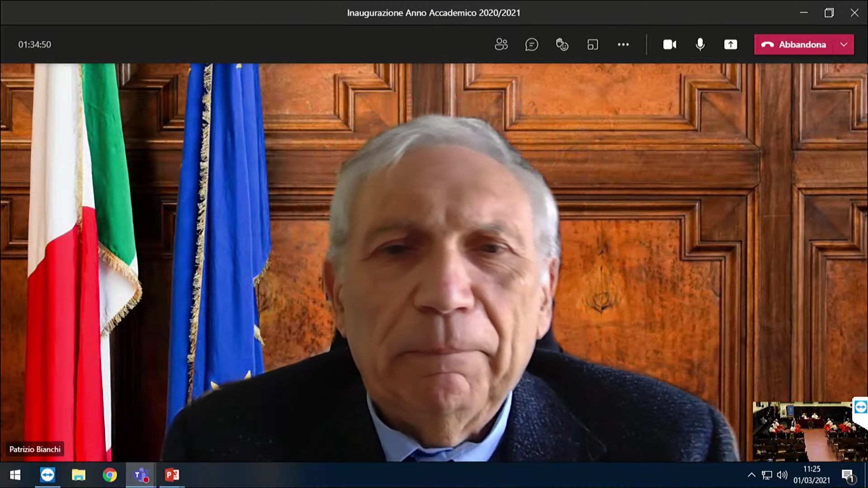The image size is (868, 488).
Task: Switch to Microsoft Teams taskbar icon
Action: 141,475
